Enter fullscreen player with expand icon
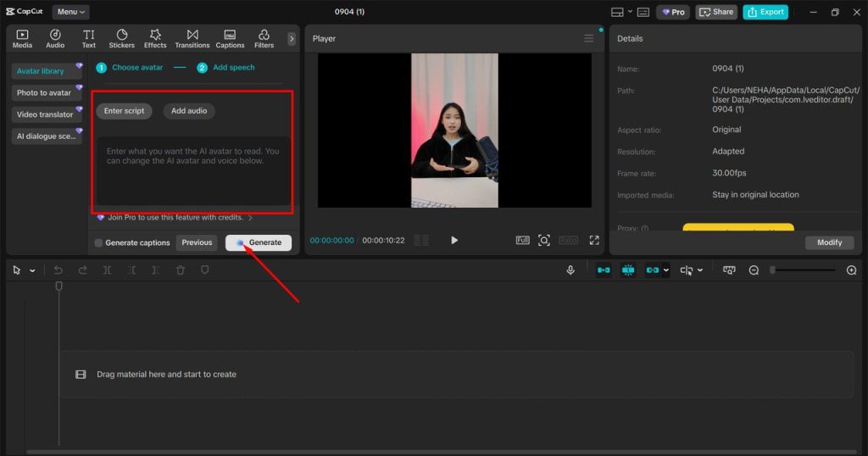This screenshot has height=456, width=868. 594,241
